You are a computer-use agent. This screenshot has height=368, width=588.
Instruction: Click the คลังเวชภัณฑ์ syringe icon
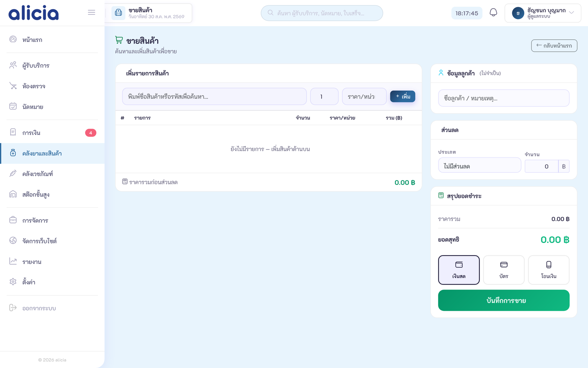[x=13, y=173]
